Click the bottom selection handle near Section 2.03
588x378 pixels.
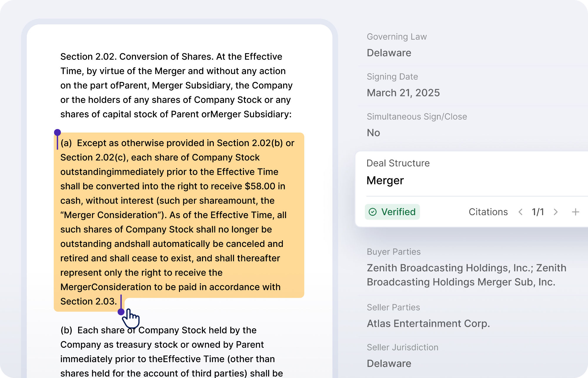(121, 312)
